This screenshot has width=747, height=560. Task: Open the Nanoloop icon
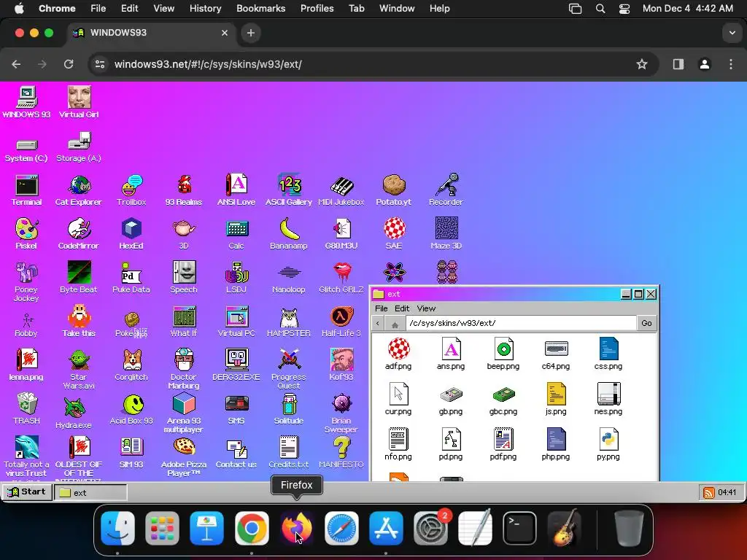pos(289,277)
